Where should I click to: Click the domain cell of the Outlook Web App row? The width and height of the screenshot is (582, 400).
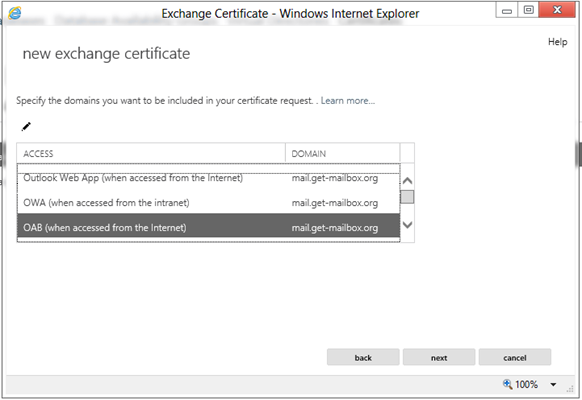tap(335, 178)
